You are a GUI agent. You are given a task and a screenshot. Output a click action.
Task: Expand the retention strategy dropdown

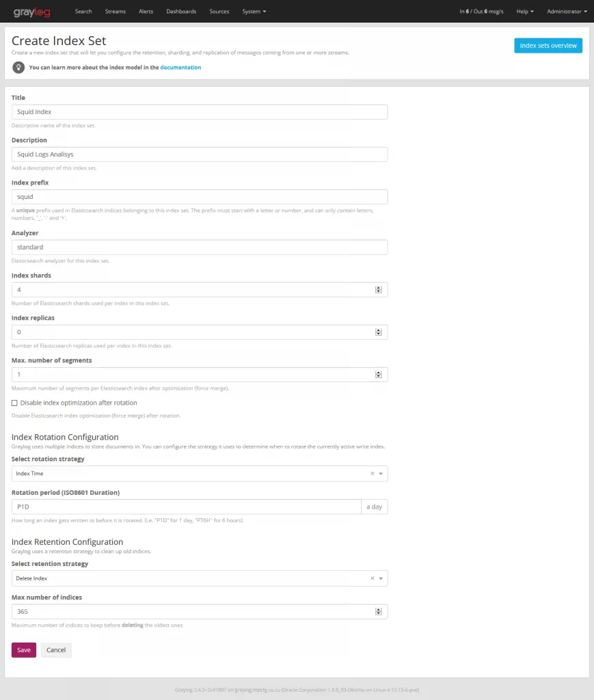tap(381, 578)
